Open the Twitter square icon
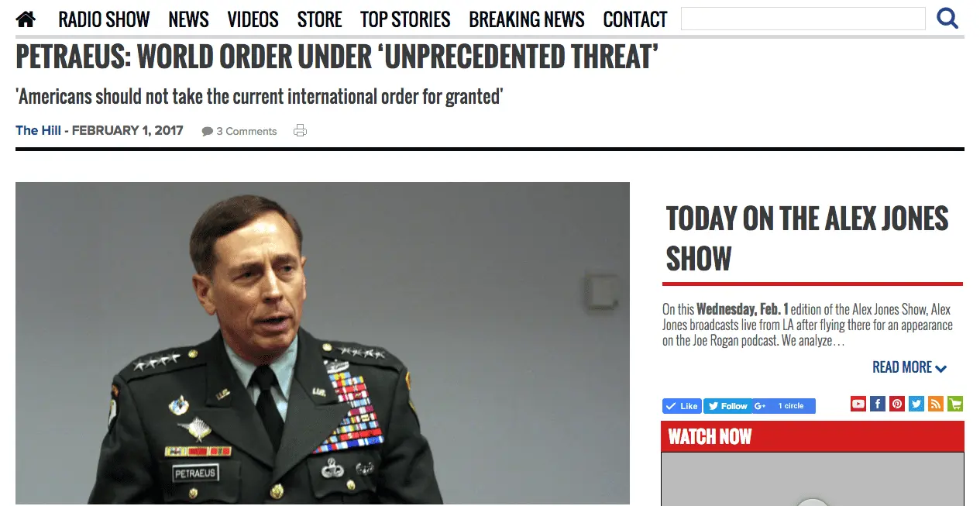Screen dimensions: 980x506 pyautogui.click(x=916, y=404)
